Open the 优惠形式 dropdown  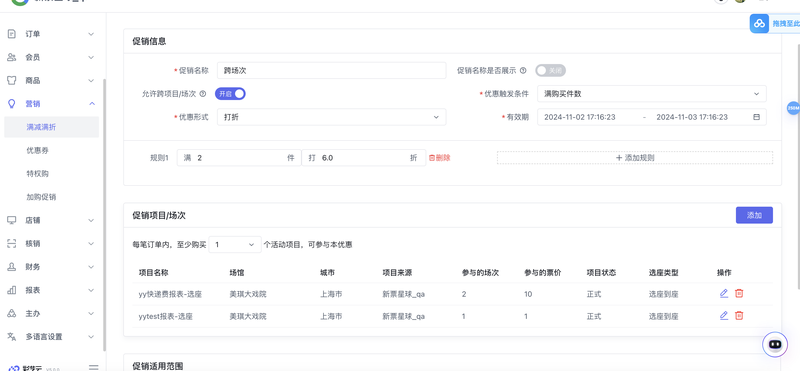[332, 117]
